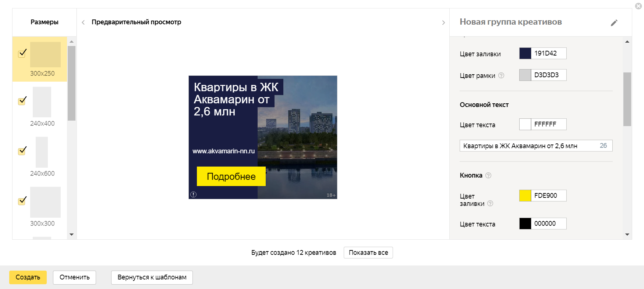Click the settings panel scrollbar thumb
Viewport: 644px width, 289px height.
coord(627,99)
